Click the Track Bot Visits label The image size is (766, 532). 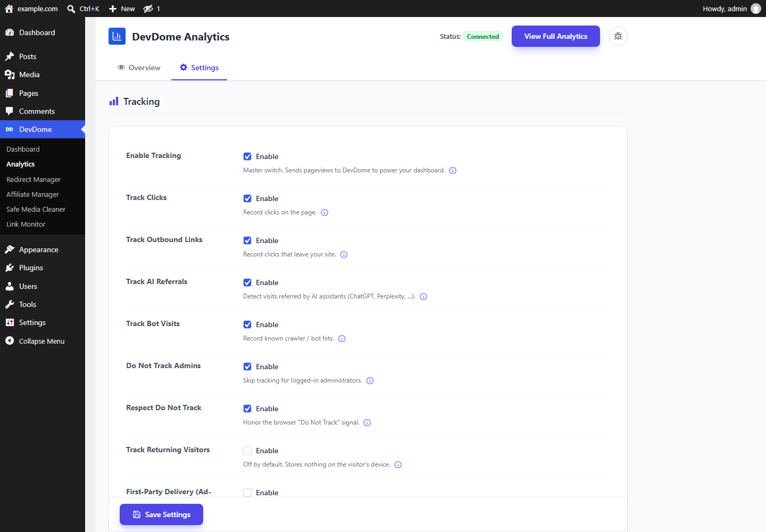[153, 323]
